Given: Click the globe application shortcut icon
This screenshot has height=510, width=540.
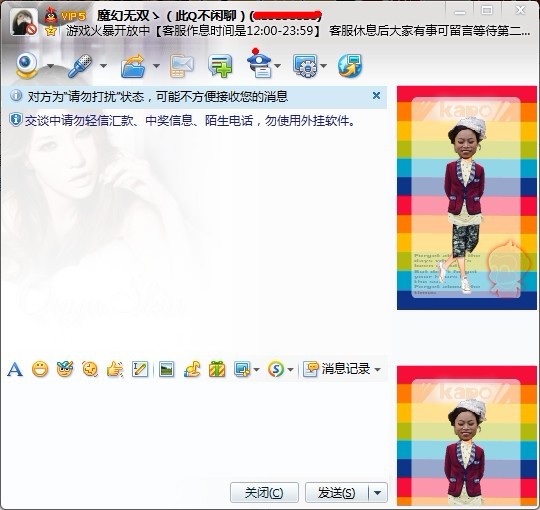Looking at the screenshot, I should 350,65.
